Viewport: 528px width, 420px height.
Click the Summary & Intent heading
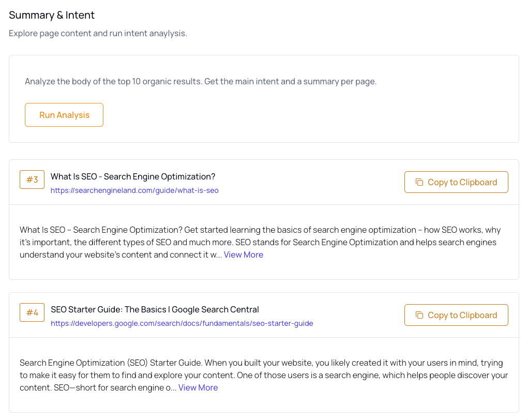(x=52, y=15)
